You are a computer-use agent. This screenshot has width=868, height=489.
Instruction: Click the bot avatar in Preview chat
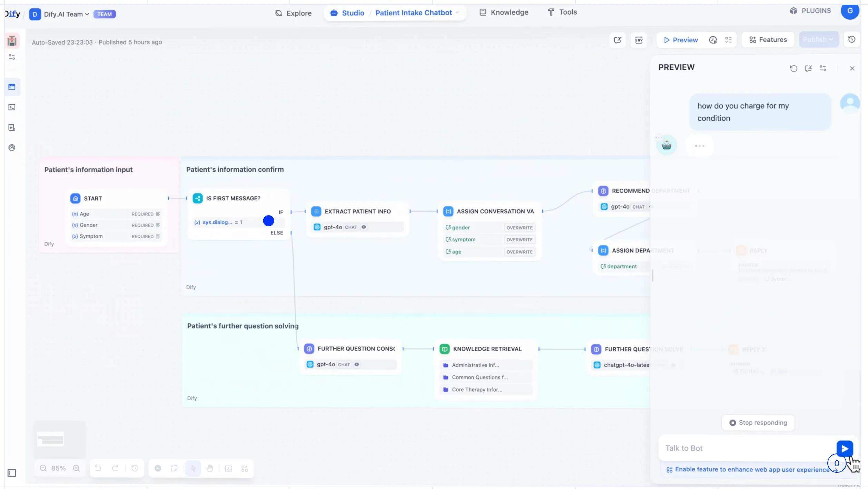666,145
